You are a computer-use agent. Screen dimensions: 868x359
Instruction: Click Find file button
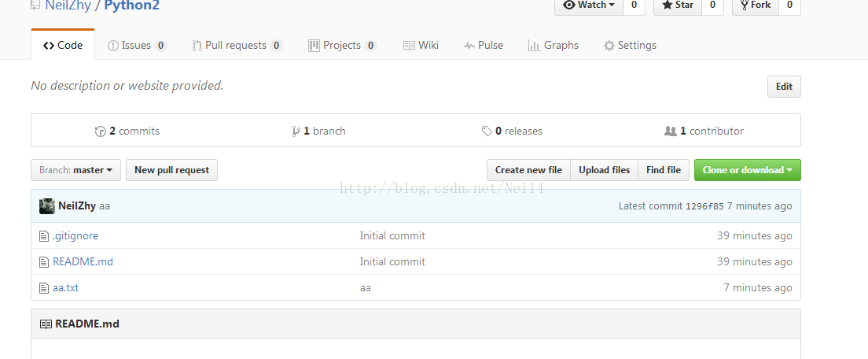[x=664, y=170]
